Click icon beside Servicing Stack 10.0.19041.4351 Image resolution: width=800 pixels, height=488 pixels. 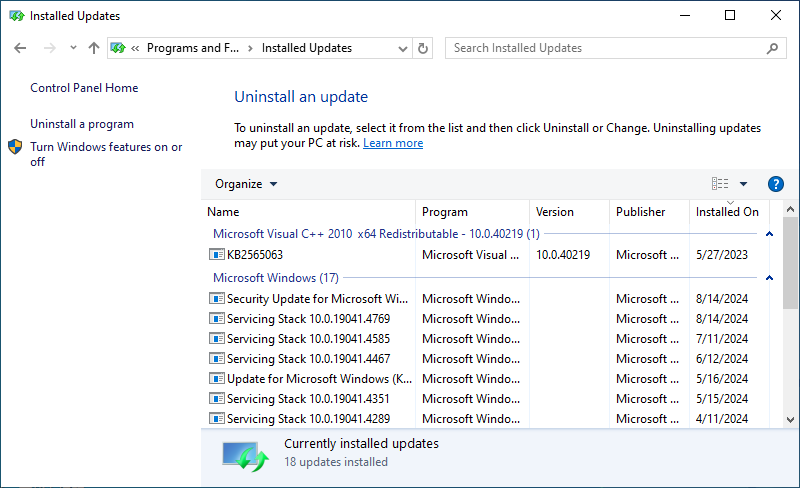click(x=216, y=398)
